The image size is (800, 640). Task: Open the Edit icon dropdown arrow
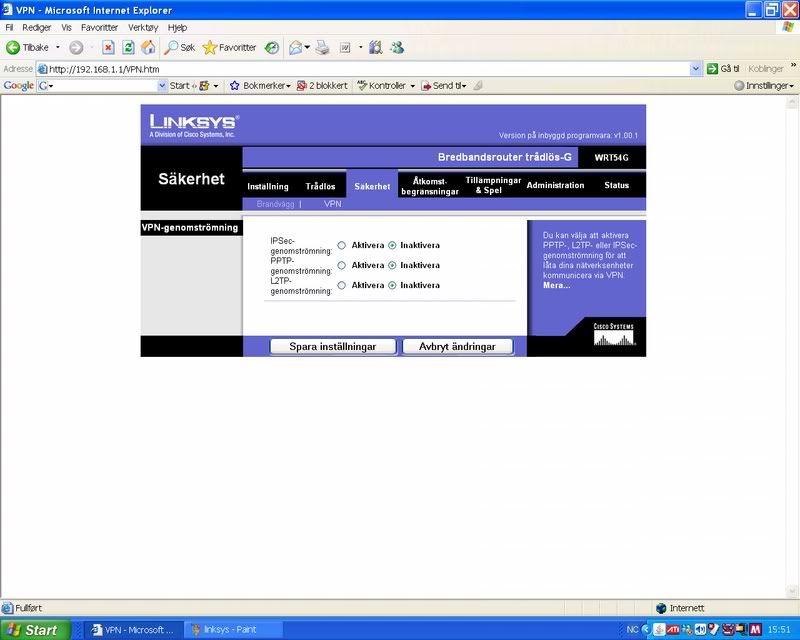tap(361, 47)
